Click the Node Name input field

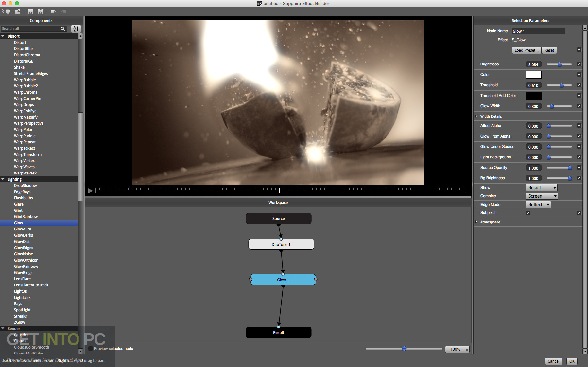(538, 31)
